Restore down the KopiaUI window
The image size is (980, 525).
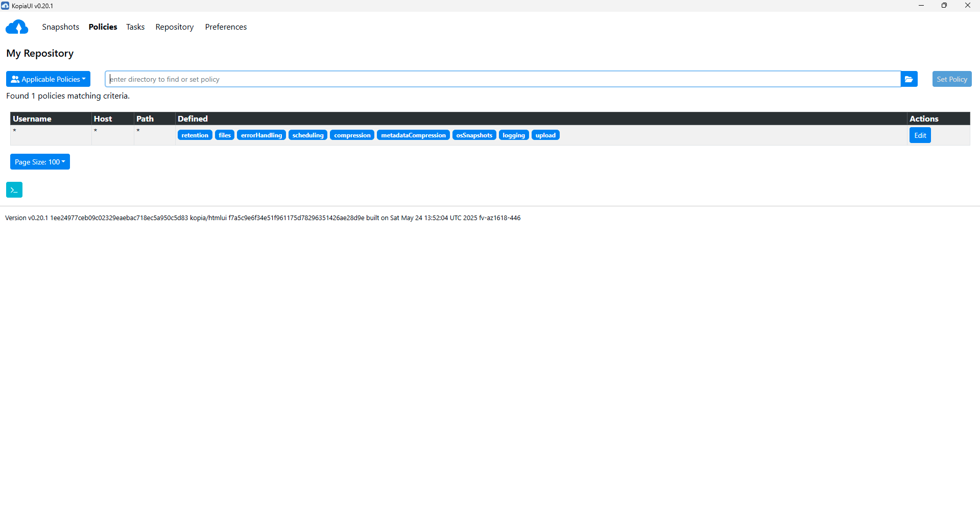point(944,6)
